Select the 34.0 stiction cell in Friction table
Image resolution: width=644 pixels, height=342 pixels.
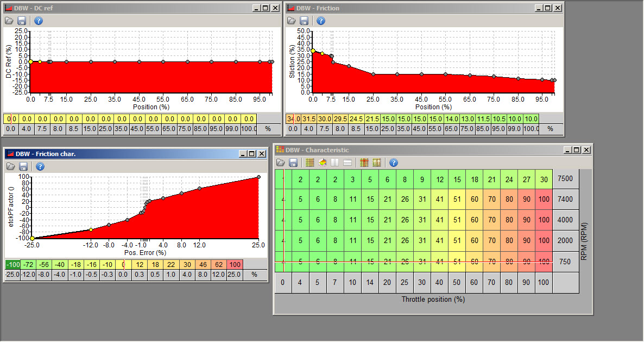(x=293, y=119)
